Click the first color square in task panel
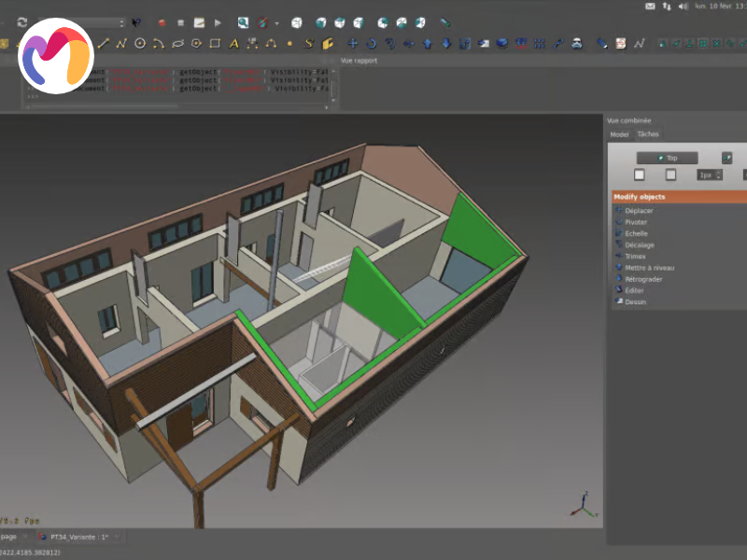This screenshot has height=560, width=747. point(640,175)
